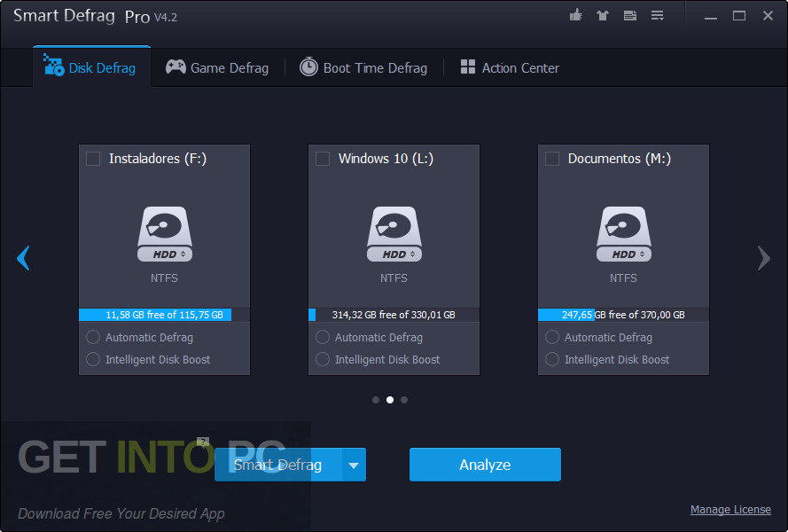Click the Documentos (M:) drive title
This screenshot has height=532, width=788.
coord(620,159)
